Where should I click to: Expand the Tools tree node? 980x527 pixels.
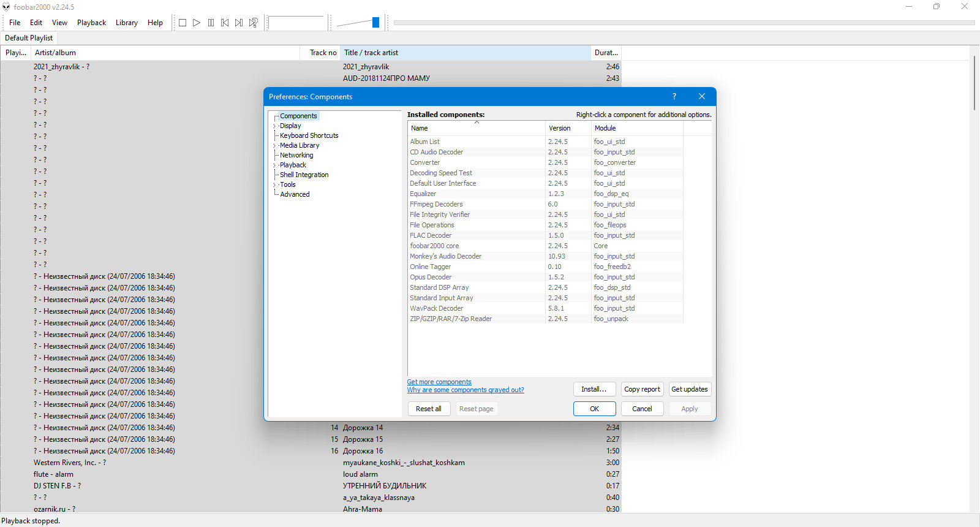tap(274, 185)
